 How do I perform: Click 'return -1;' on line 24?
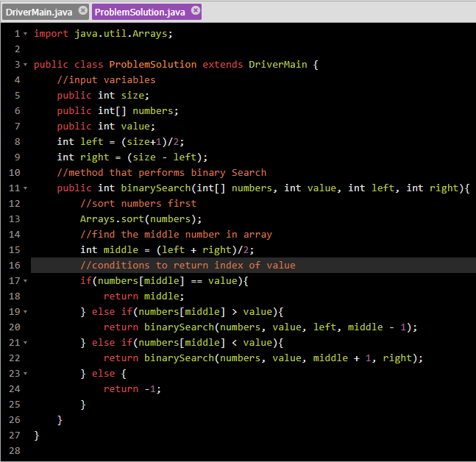pos(132,389)
